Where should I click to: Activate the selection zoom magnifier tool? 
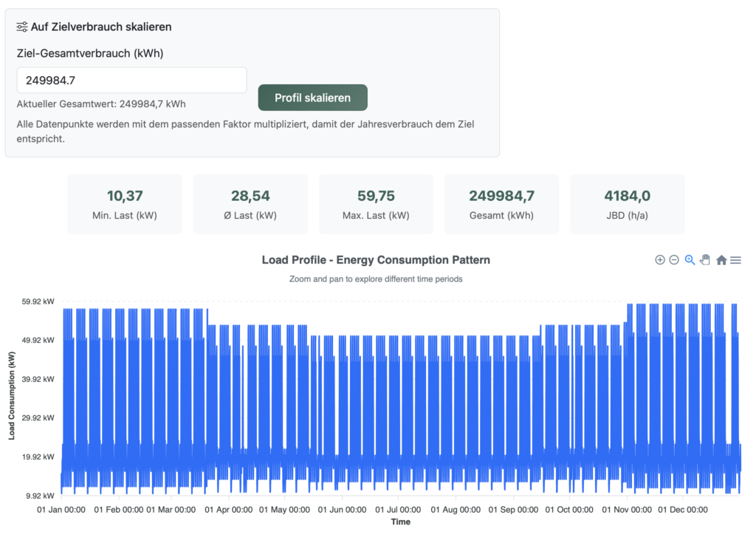coord(690,260)
